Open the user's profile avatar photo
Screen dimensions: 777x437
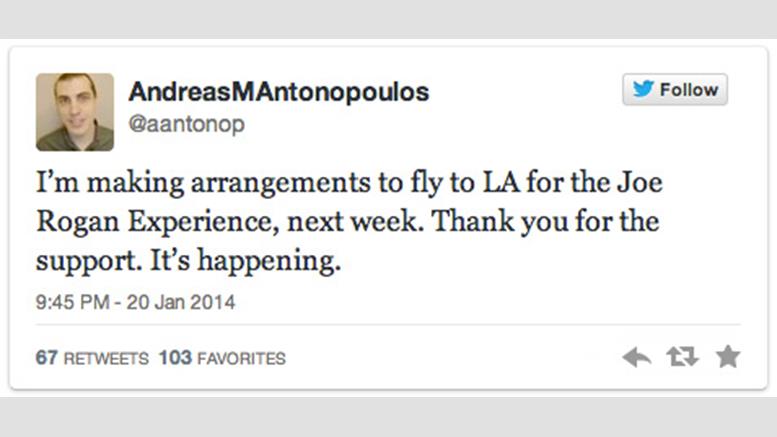point(75,111)
